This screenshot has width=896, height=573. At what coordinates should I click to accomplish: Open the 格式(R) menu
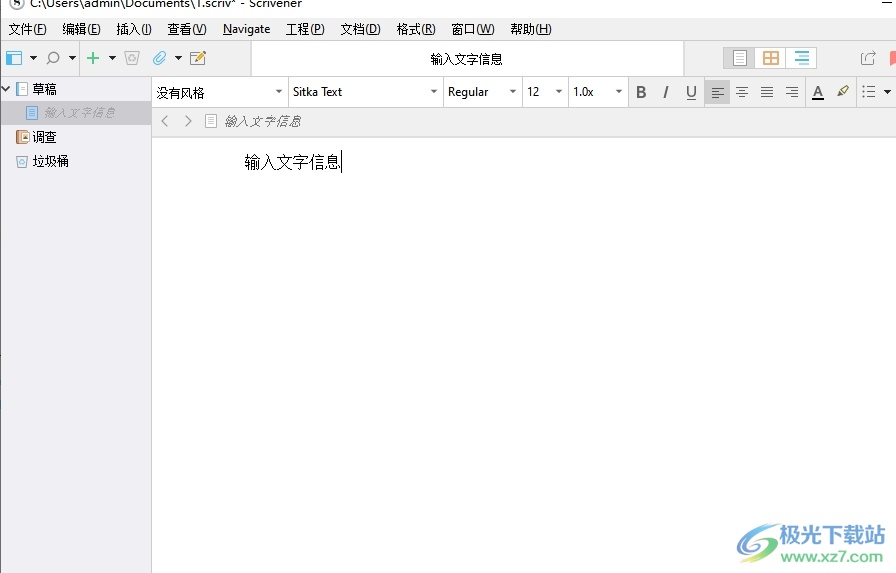tap(415, 29)
